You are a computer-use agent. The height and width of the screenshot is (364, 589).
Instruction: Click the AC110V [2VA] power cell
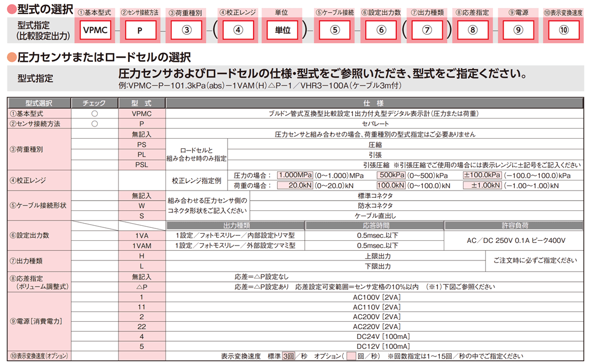[374, 307]
